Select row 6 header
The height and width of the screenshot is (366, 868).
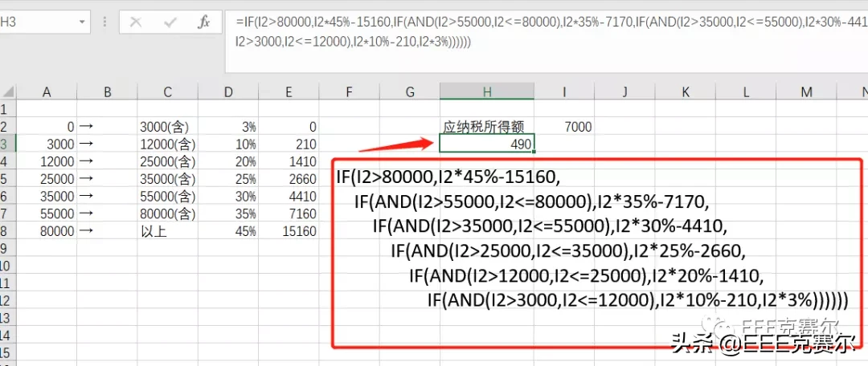coord(7,197)
